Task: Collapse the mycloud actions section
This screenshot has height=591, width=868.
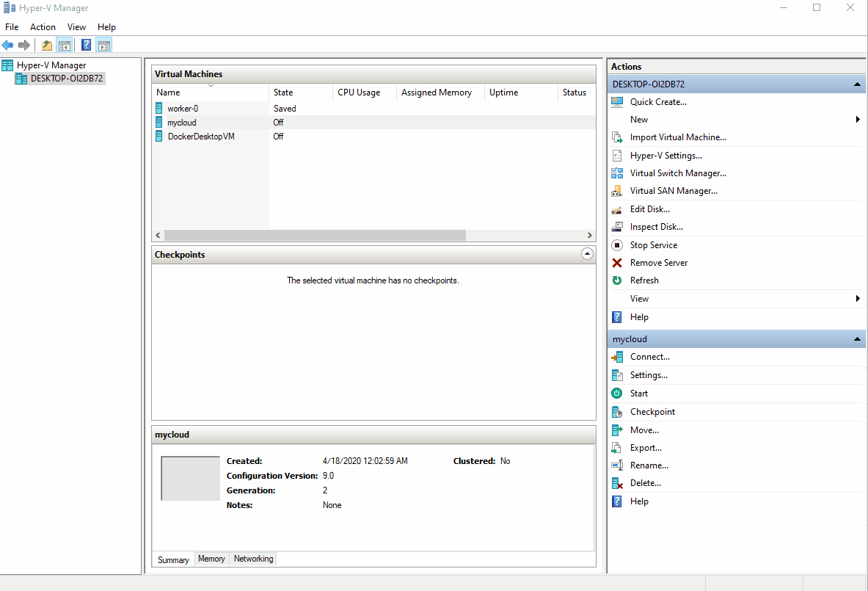Action: 857,339
